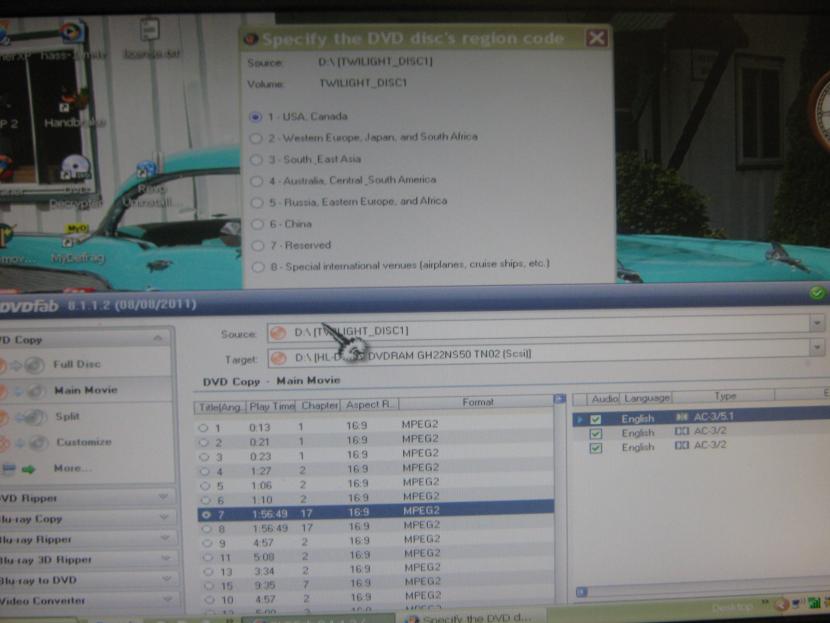
Task: Open Handbrake desktop shortcut icon
Action: (x=74, y=111)
